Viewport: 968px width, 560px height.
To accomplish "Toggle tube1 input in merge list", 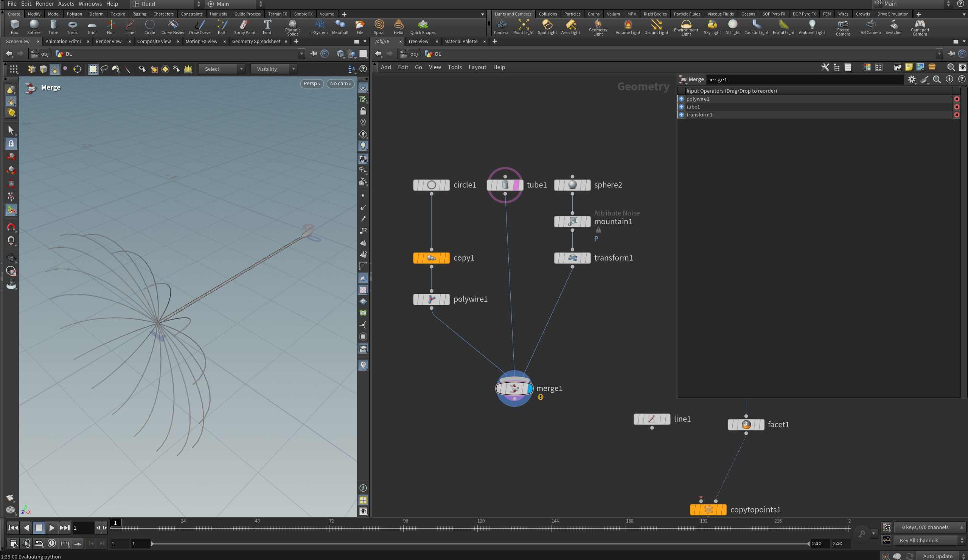I will pos(681,107).
